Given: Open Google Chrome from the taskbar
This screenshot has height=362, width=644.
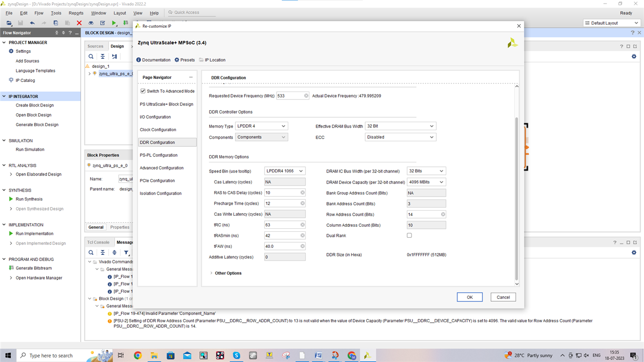Looking at the screenshot, I should (x=137, y=355).
